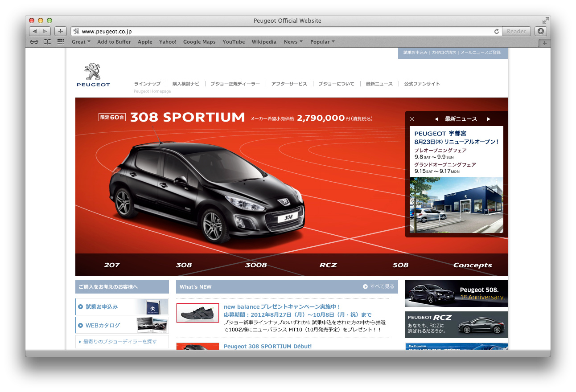
Task: Select the 308 model tab
Action: [184, 265]
